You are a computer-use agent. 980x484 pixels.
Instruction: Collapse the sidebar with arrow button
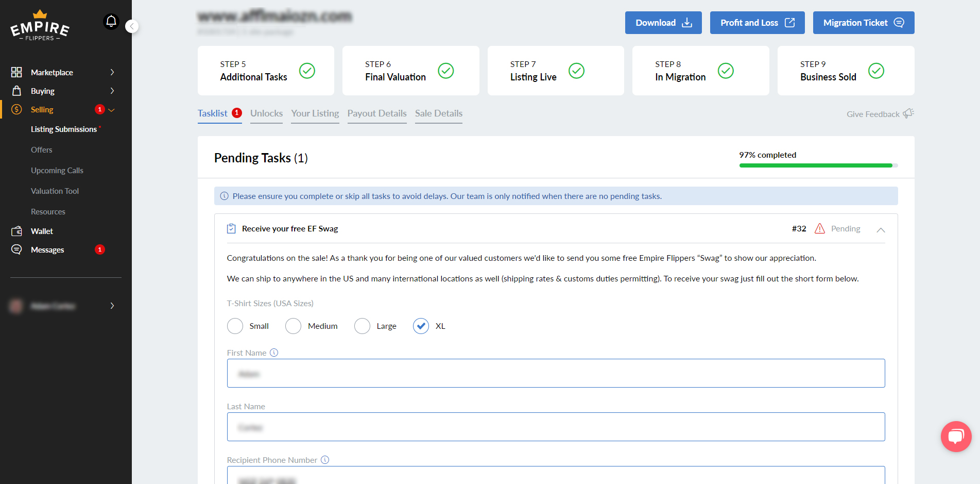(x=132, y=26)
